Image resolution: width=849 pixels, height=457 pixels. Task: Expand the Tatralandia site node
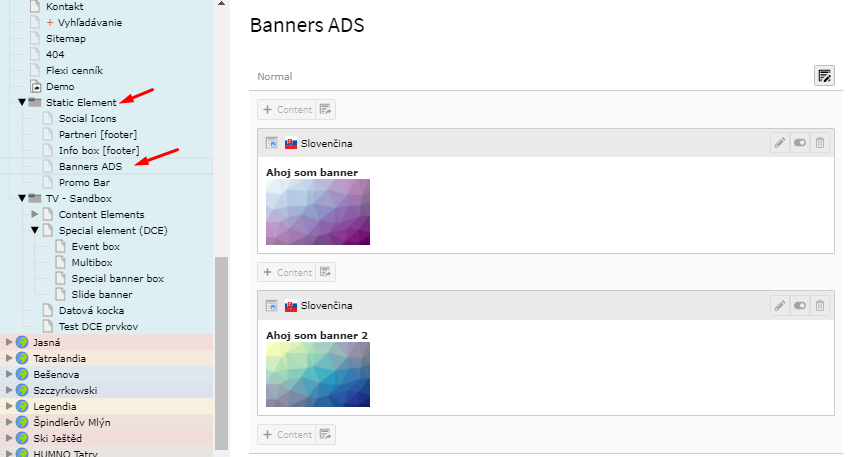[10, 359]
